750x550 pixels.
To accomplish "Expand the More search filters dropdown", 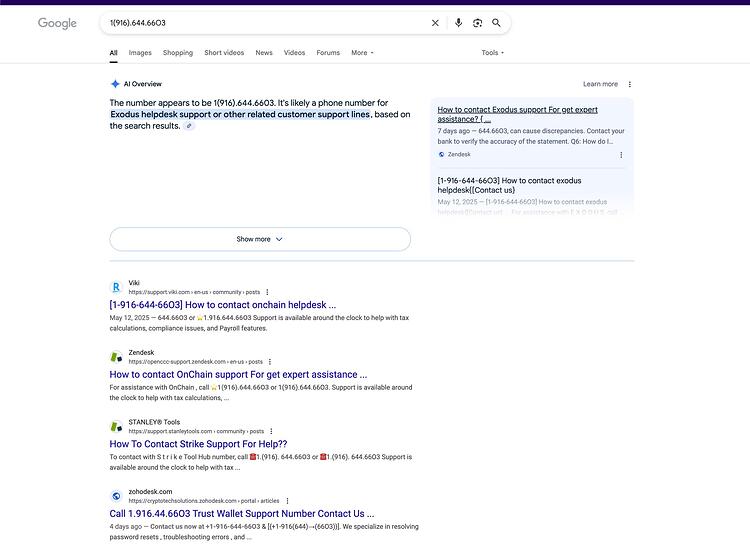I will [362, 53].
